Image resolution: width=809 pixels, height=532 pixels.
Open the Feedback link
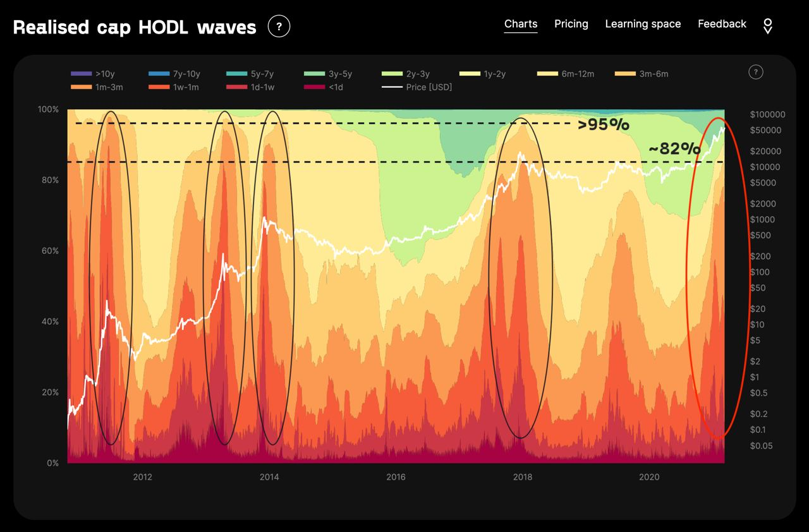click(x=722, y=24)
